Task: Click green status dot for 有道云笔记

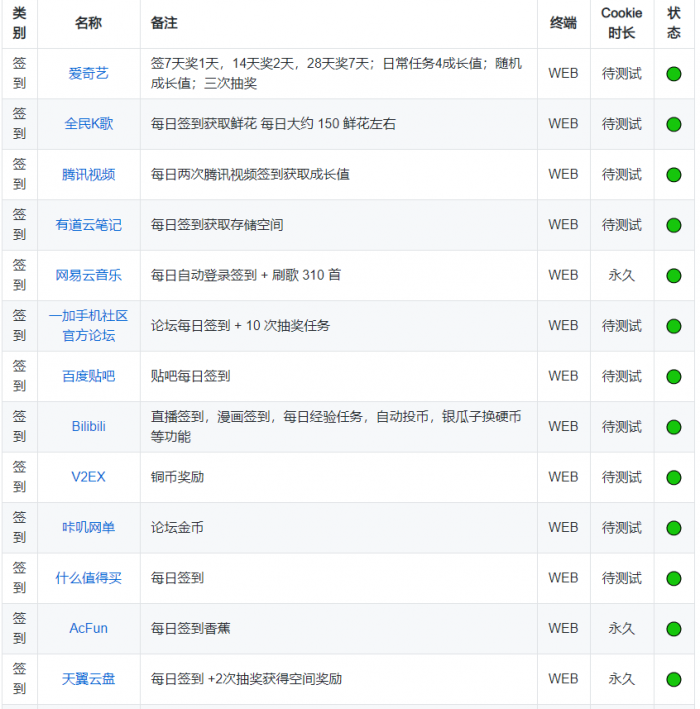Action: coord(674,225)
